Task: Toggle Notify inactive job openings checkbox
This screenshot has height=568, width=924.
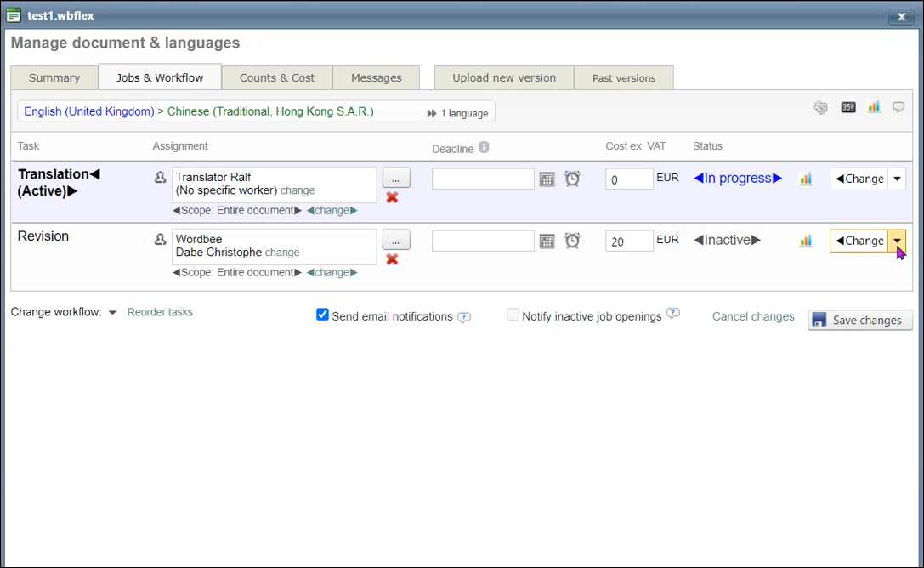Action: [513, 315]
